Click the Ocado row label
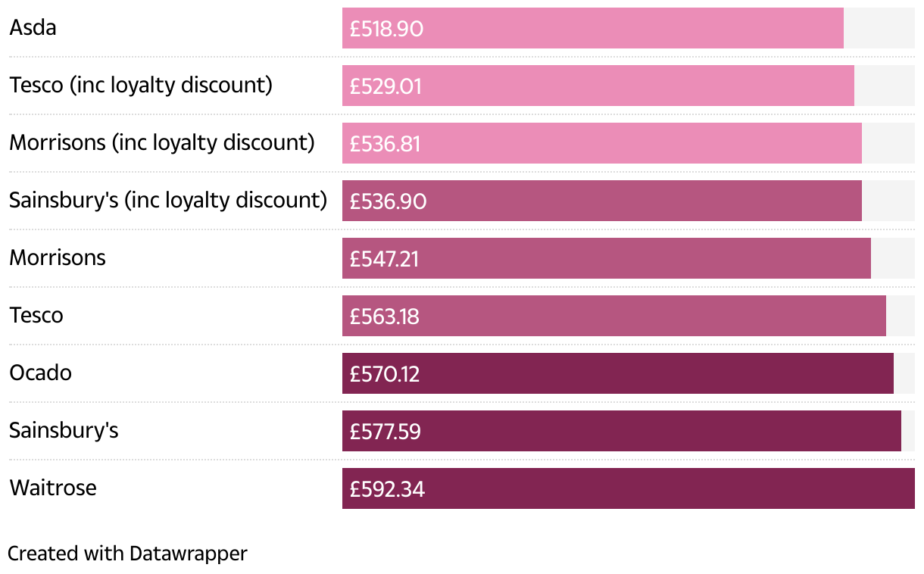The image size is (924, 574). click(x=41, y=373)
